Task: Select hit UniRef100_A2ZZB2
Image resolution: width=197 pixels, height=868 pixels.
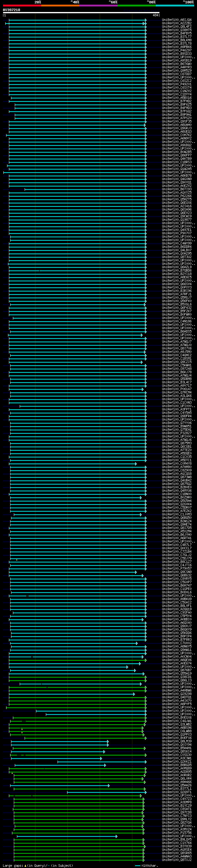Action: [176, 23]
